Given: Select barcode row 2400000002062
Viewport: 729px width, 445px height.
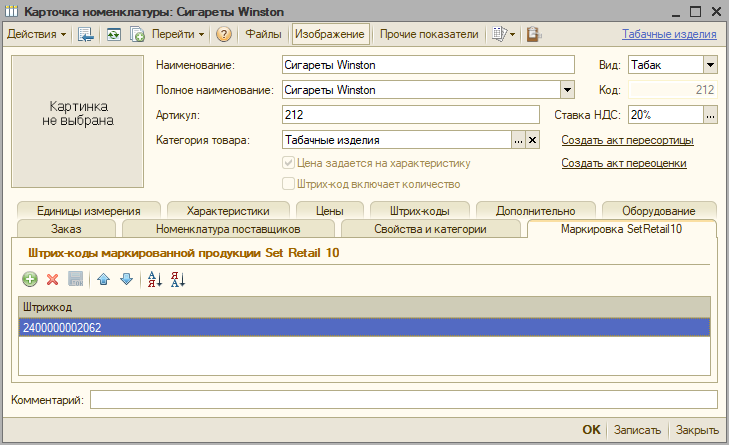Looking at the screenshot, I should point(364,327).
